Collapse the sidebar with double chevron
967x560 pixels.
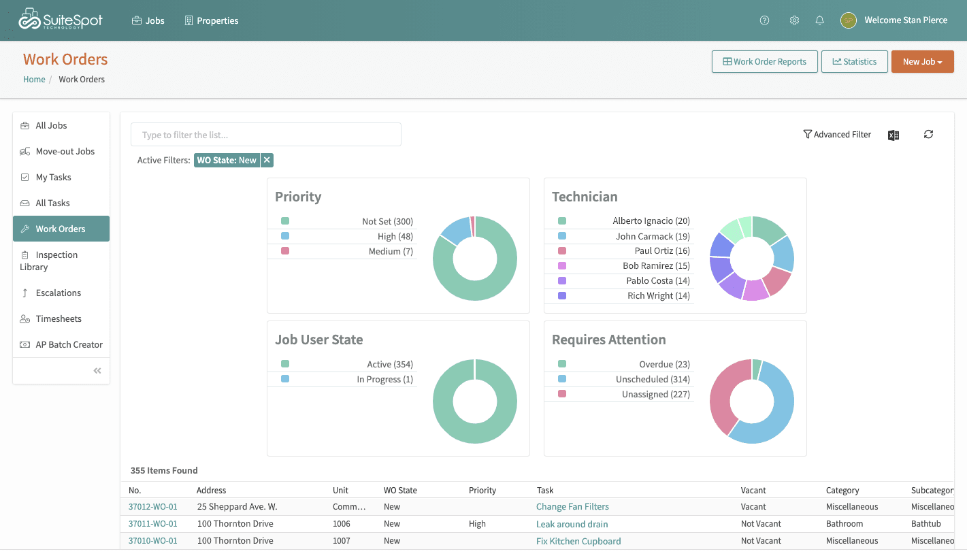97,371
